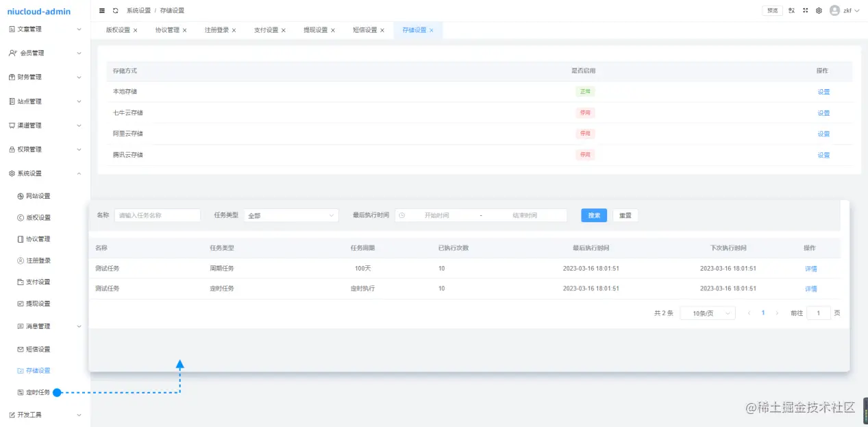Close the 协议管理 tab
This screenshot has height=427, width=868.
pos(184,30)
